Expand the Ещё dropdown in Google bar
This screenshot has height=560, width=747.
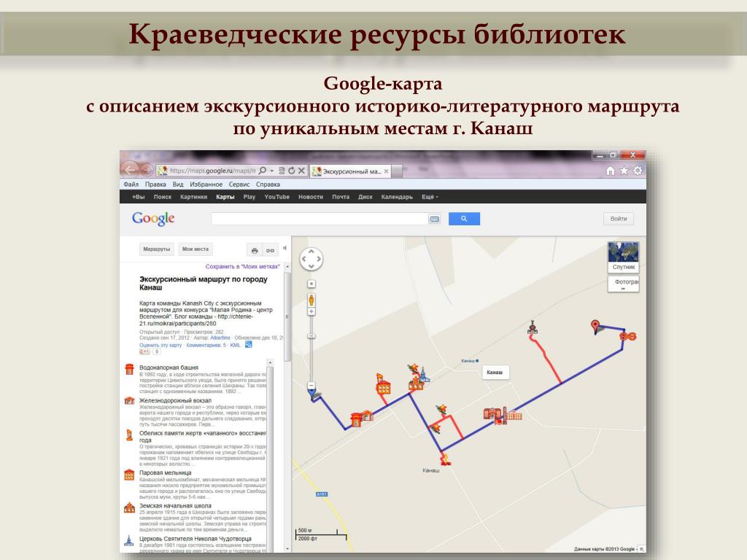point(430,197)
